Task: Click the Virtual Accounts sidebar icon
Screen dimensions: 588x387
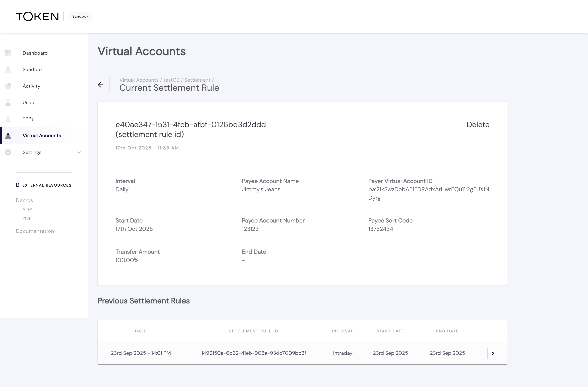Action: [x=8, y=135]
